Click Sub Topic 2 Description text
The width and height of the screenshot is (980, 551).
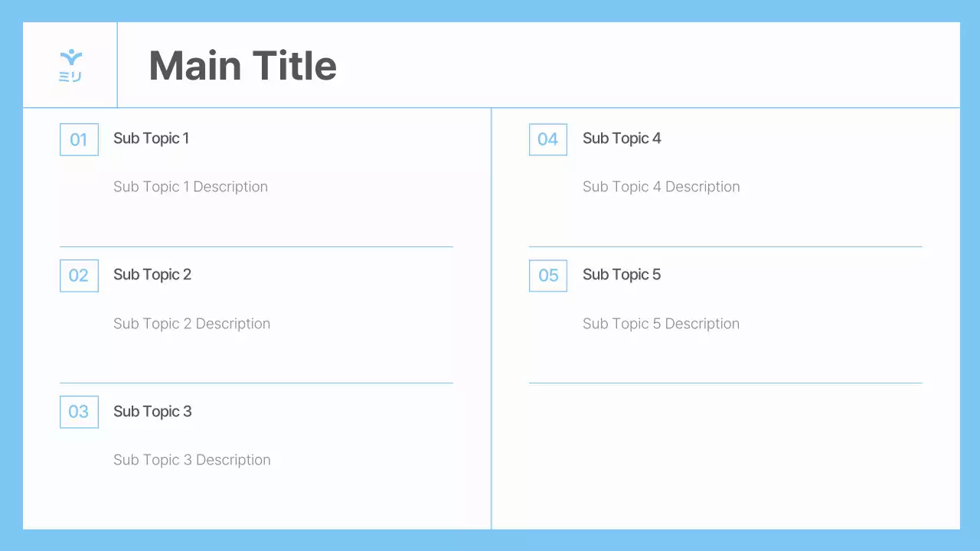[191, 324]
